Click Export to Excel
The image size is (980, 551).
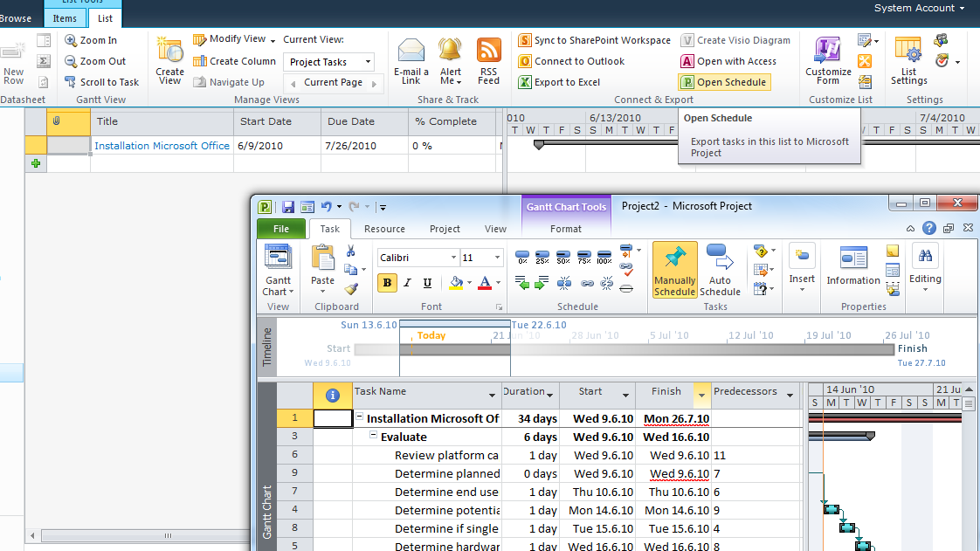559,82
